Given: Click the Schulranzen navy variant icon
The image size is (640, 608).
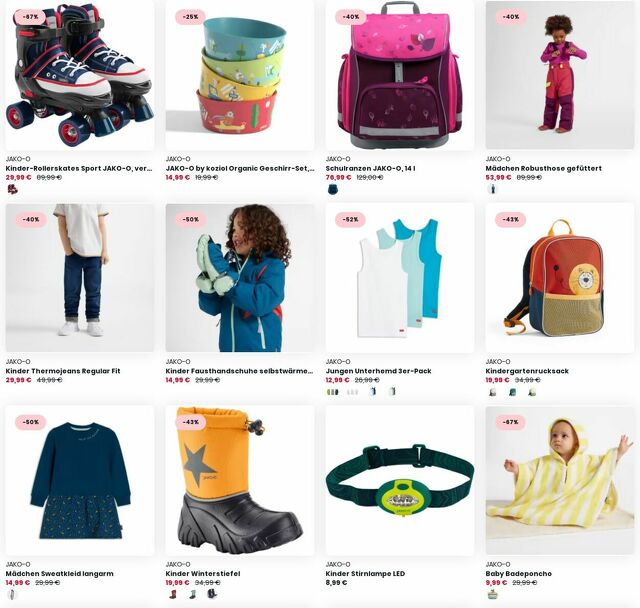Looking at the screenshot, I should point(333,189).
